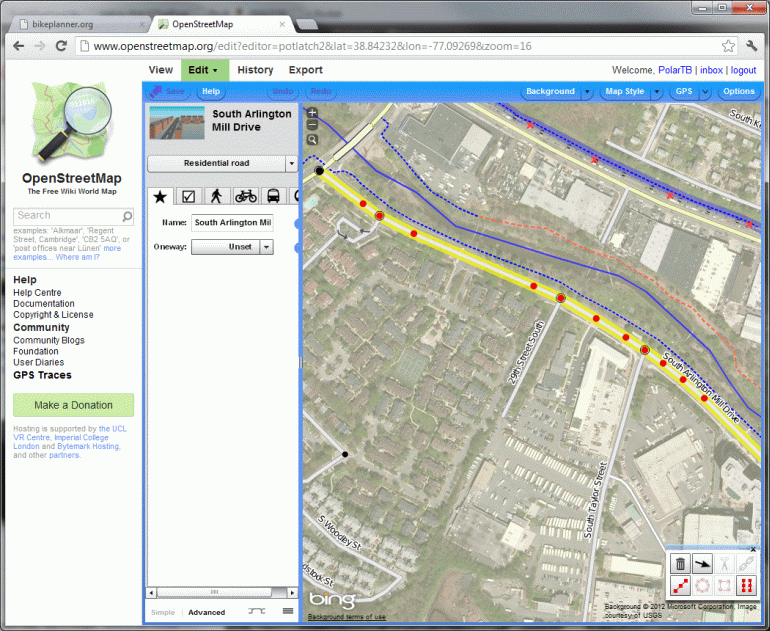This screenshot has height=631, width=770.
Task: Open the Help Centre link
Action: 37,293
